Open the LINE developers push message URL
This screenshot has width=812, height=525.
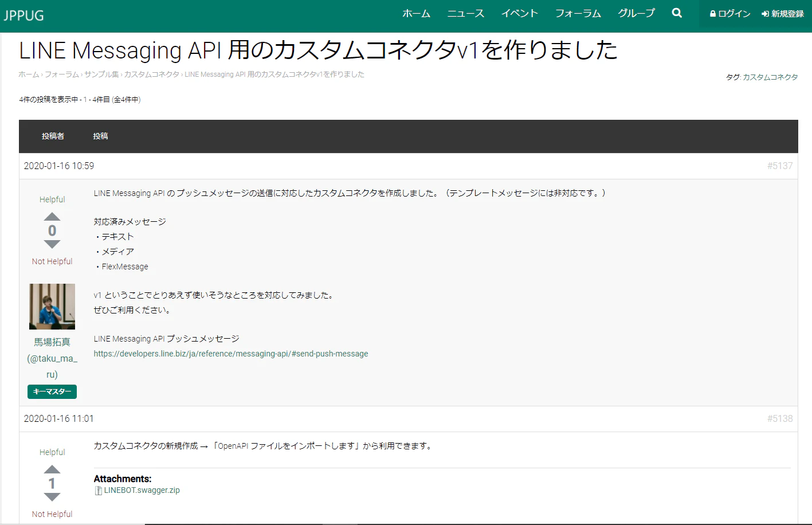pos(231,354)
